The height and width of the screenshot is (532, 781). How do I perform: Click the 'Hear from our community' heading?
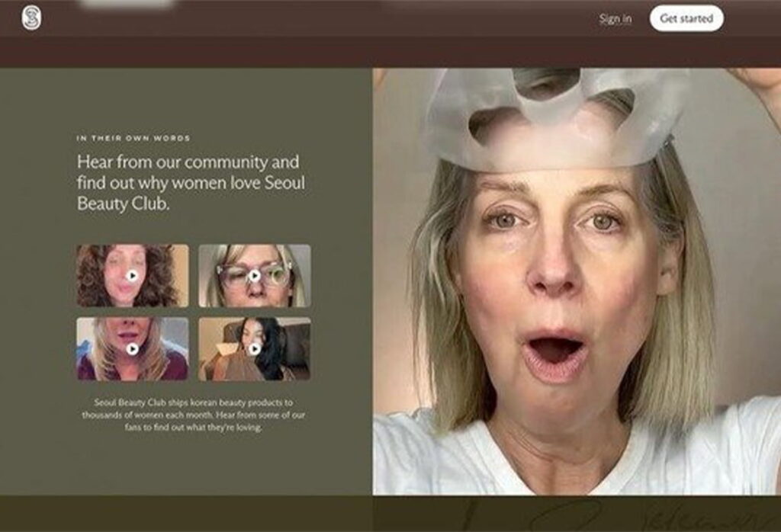click(x=188, y=183)
